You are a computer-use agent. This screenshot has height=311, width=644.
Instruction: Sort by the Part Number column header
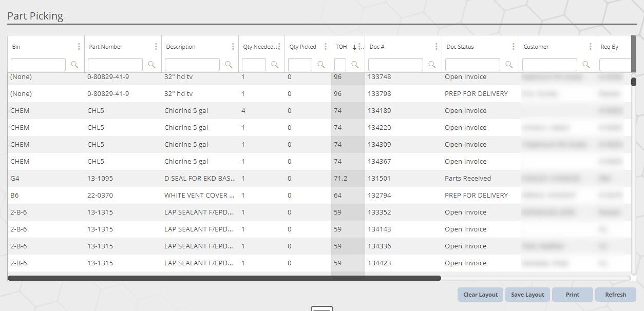point(106,47)
